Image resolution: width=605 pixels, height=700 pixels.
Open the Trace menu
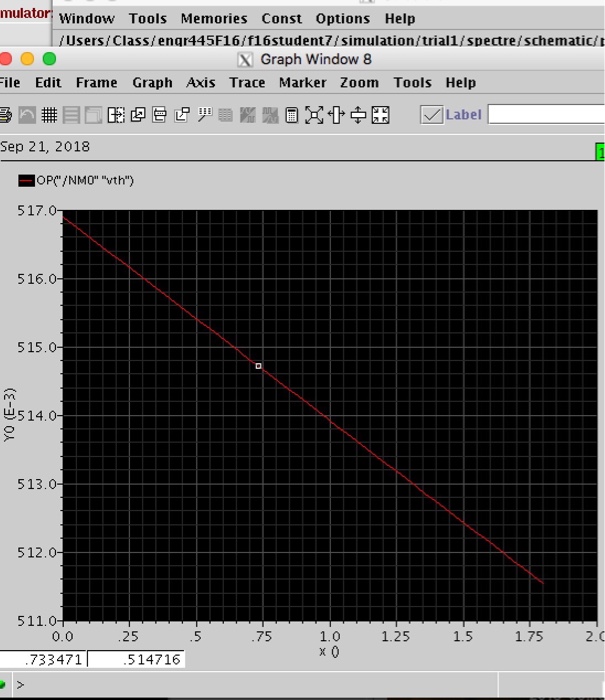click(247, 83)
